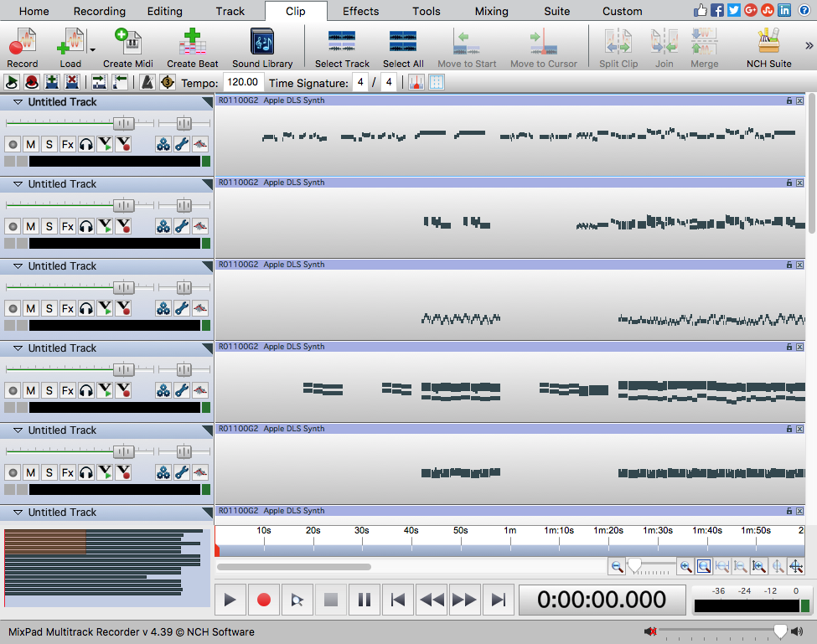Jump to end with the skip button
817x644 pixels.
click(x=499, y=600)
